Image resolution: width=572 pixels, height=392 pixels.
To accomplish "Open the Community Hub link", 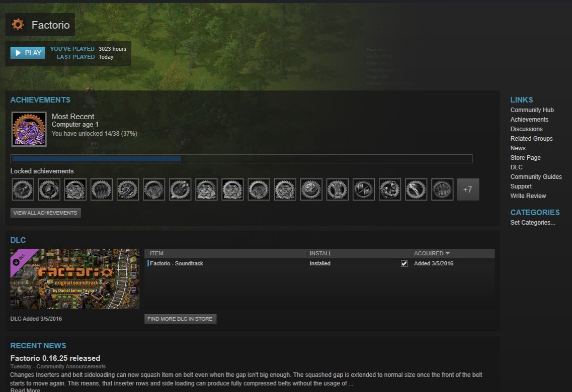I will tap(532, 110).
